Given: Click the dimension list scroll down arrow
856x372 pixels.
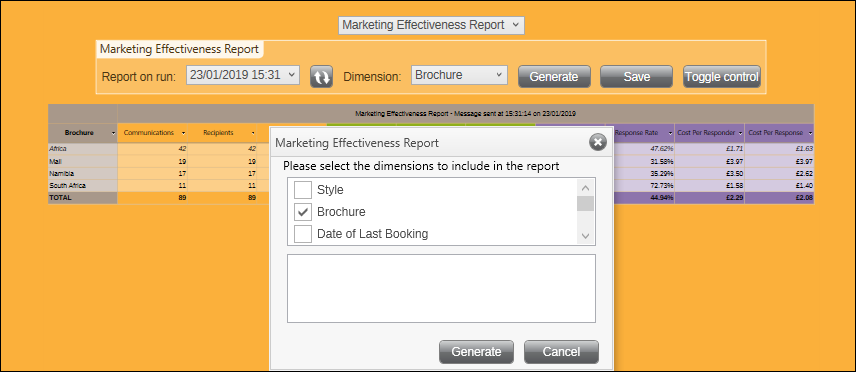Looking at the screenshot, I should tap(586, 236).
